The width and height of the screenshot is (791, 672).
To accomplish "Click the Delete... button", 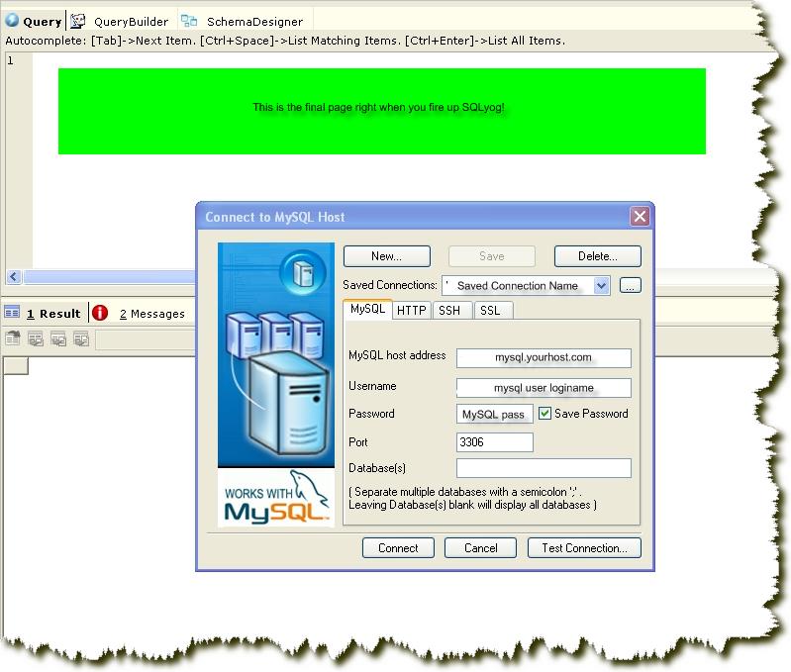I will (x=598, y=256).
